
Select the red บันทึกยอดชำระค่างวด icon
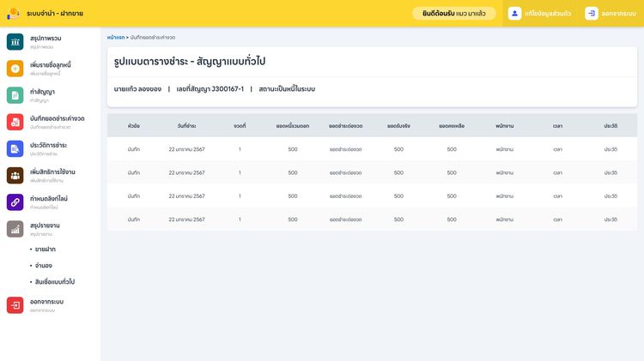coord(15,122)
